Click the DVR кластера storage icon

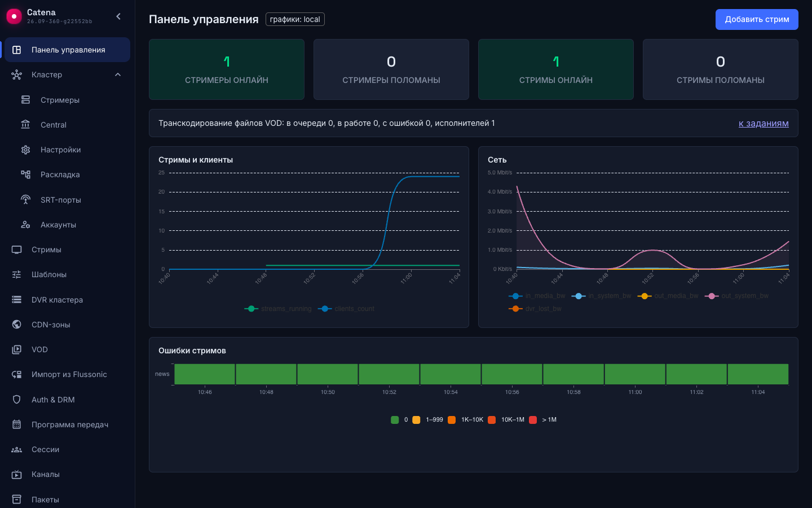[17, 300]
